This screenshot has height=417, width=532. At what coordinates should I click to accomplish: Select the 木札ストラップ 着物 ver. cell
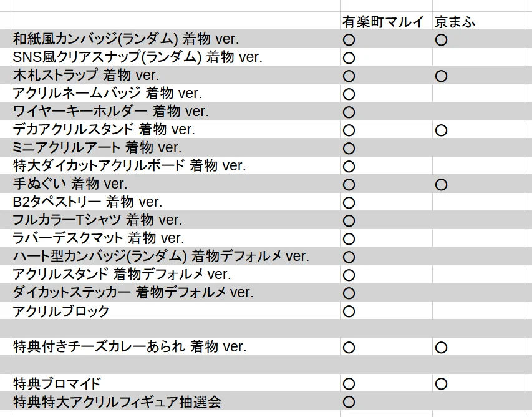[175, 75]
